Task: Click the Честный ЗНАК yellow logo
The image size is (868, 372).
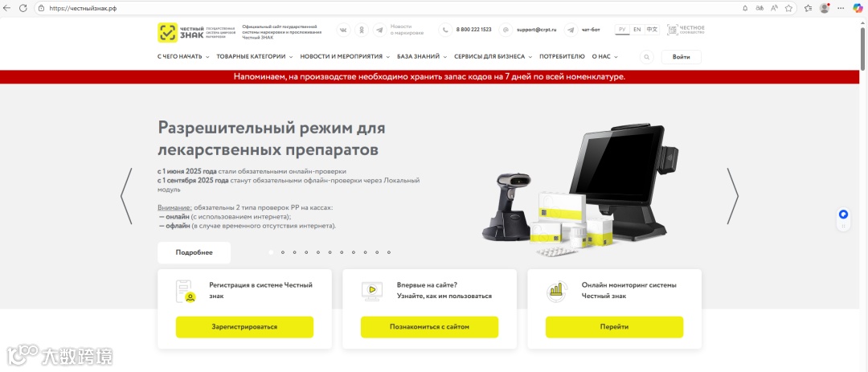Action: (x=167, y=33)
